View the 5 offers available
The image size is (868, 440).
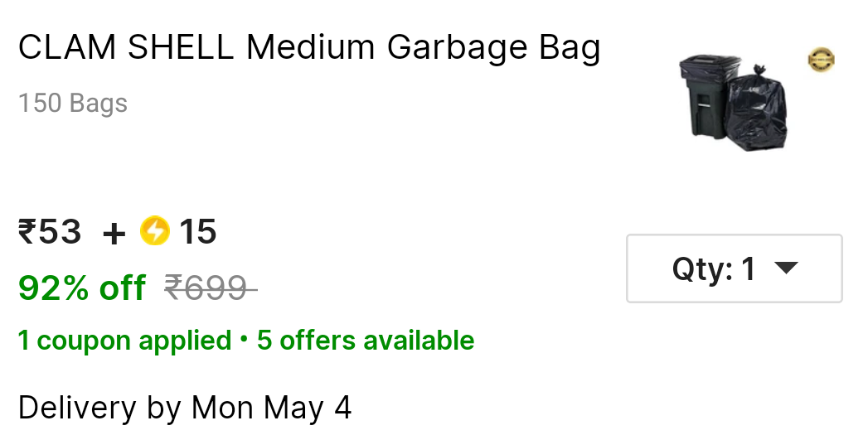(366, 341)
